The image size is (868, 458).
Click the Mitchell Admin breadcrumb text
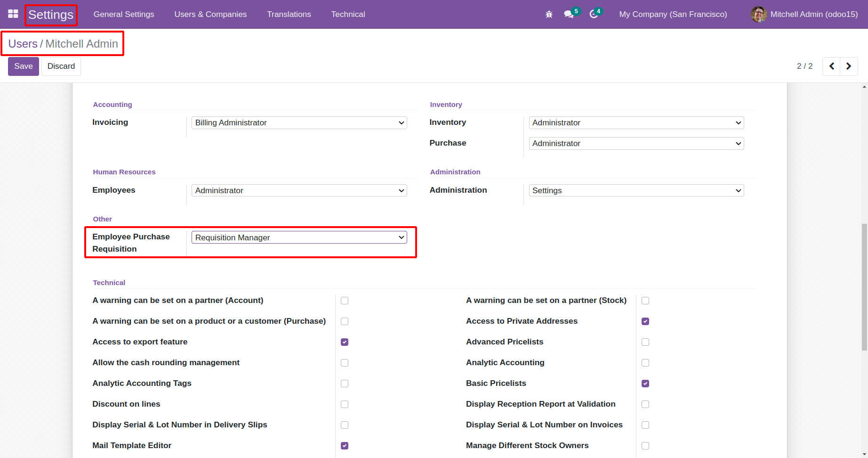coord(82,44)
